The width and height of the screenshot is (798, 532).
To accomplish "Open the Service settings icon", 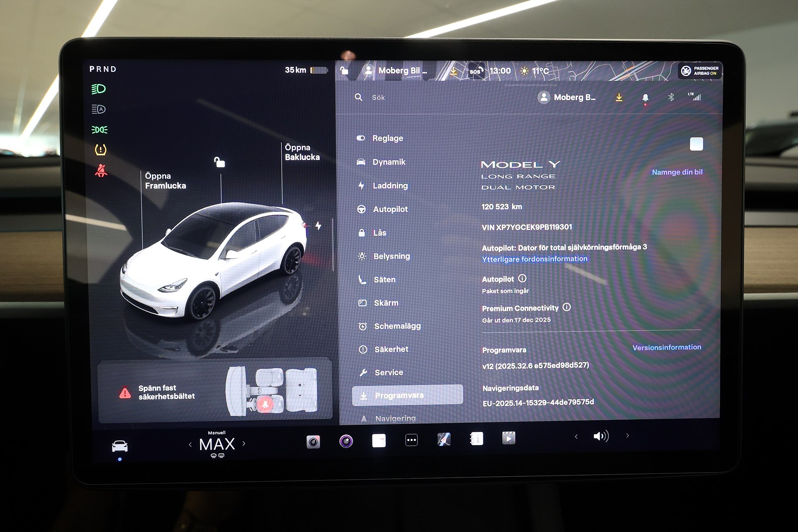I will click(x=362, y=372).
